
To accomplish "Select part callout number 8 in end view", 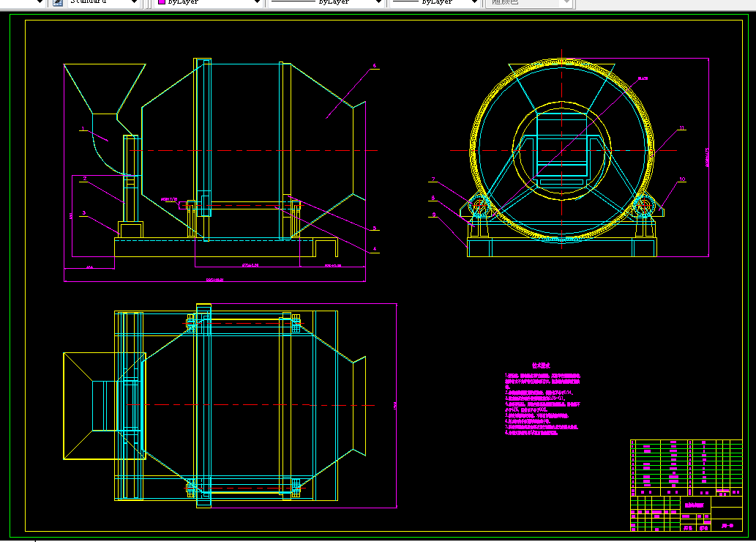I will pos(433,198).
